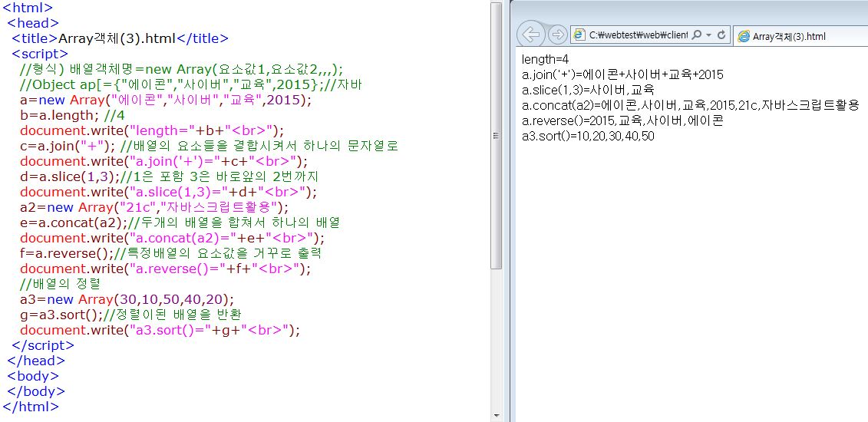Click the refresh icon in the address bar
Image resolution: width=868 pixels, height=422 pixels.
[x=721, y=35]
